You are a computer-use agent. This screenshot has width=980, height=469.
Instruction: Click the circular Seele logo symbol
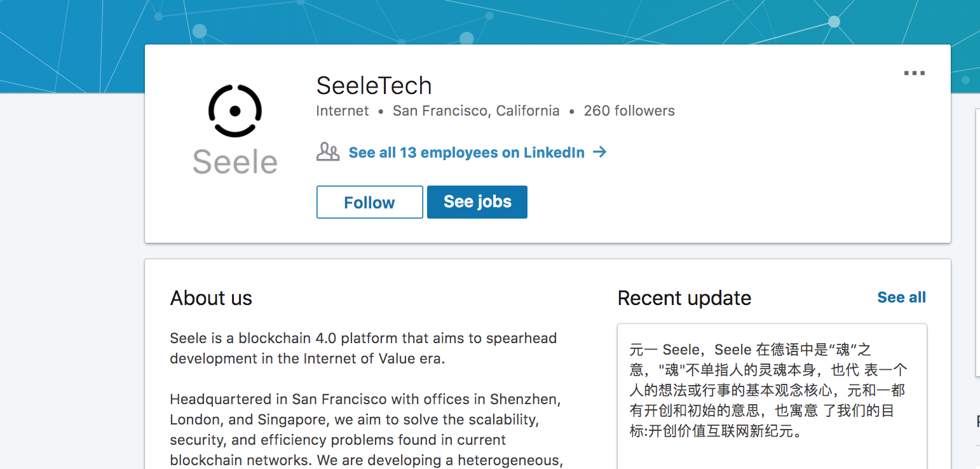click(x=235, y=111)
